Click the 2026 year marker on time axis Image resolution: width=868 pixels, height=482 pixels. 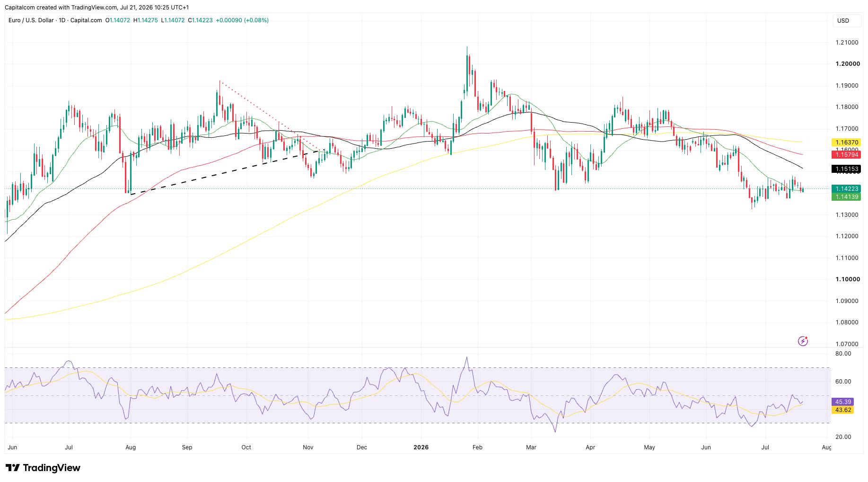pos(421,447)
